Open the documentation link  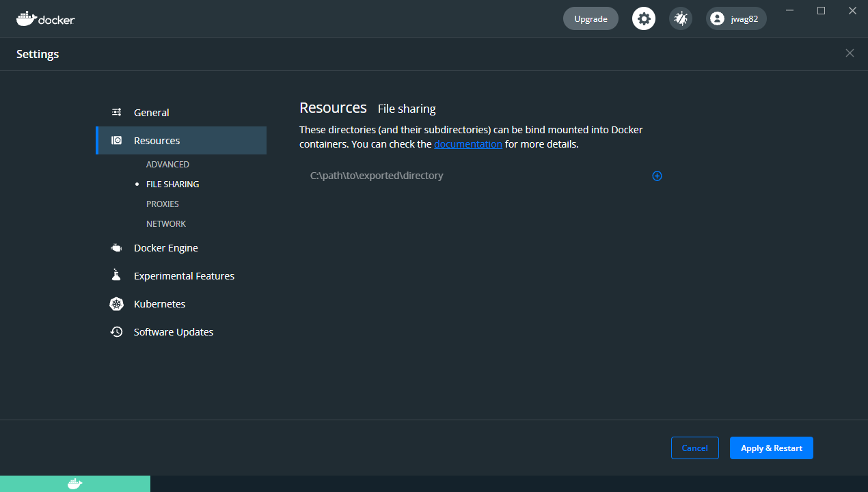pos(468,144)
